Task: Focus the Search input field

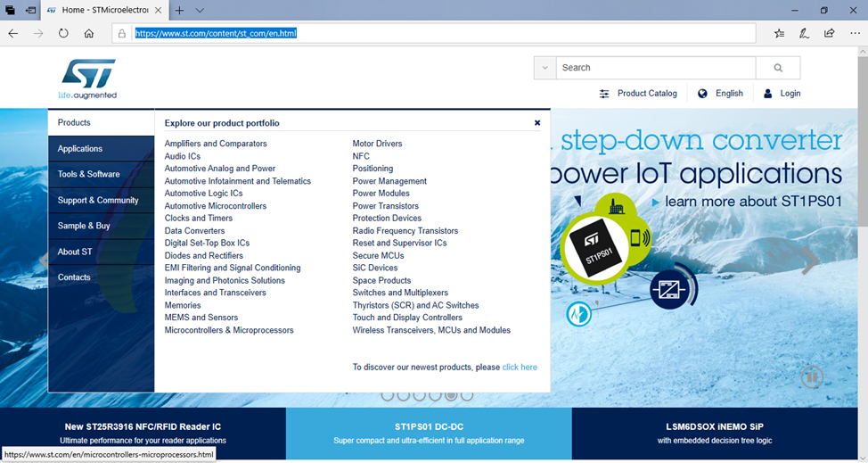Action: pyautogui.click(x=655, y=68)
